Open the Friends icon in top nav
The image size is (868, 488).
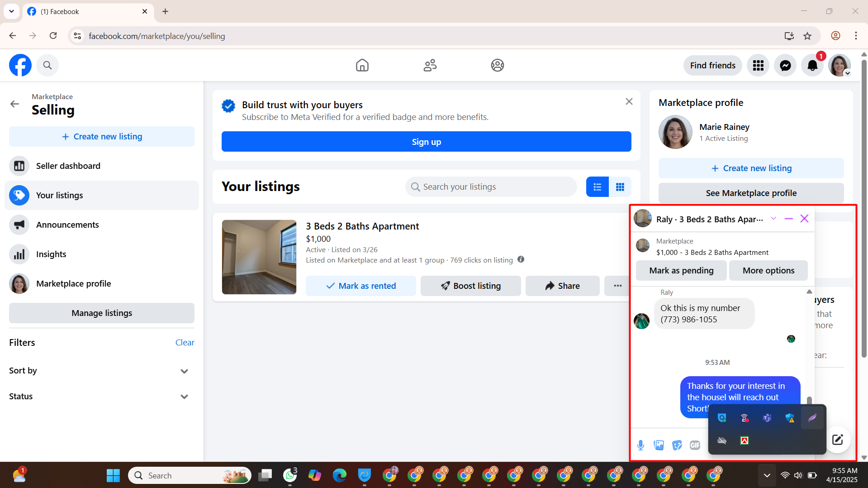[x=430, y=65]
